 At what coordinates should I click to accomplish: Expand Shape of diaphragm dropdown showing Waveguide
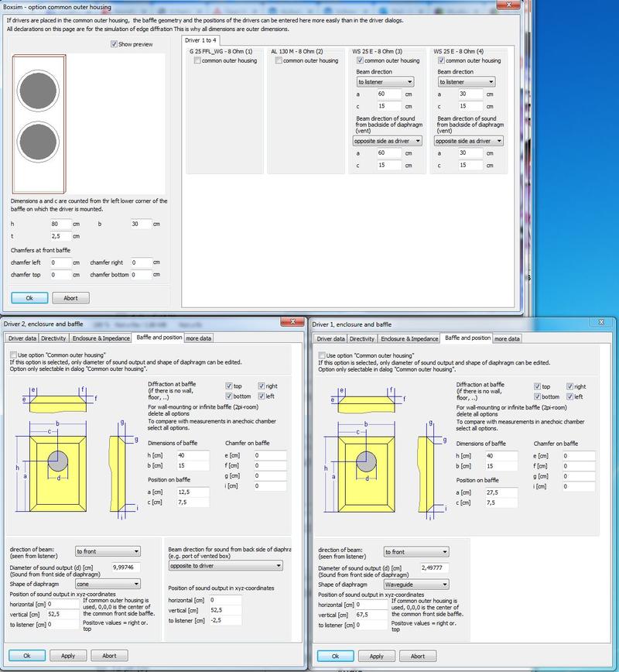point(416,585)
